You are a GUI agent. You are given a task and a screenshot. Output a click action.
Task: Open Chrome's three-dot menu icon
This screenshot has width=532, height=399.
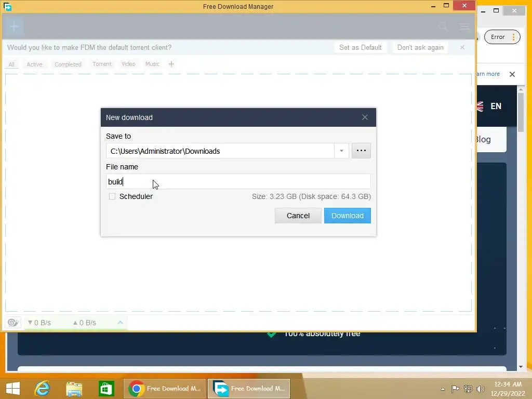514,37
